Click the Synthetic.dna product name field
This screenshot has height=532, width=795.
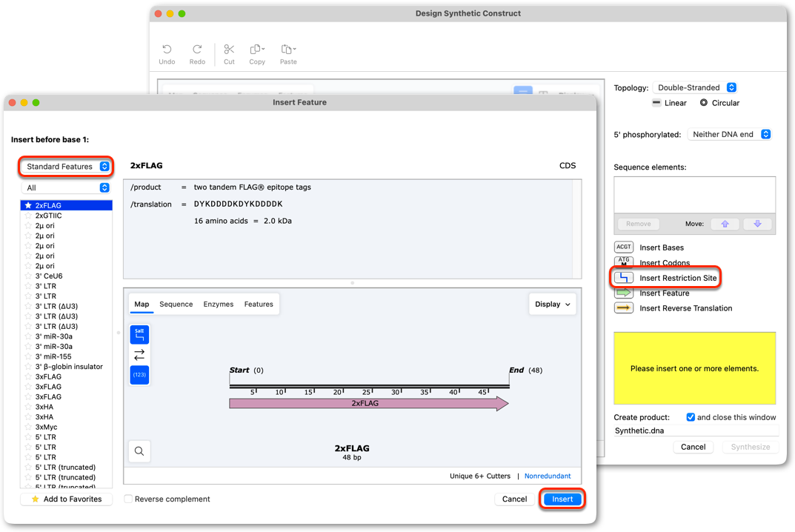(x=696, y=430)
